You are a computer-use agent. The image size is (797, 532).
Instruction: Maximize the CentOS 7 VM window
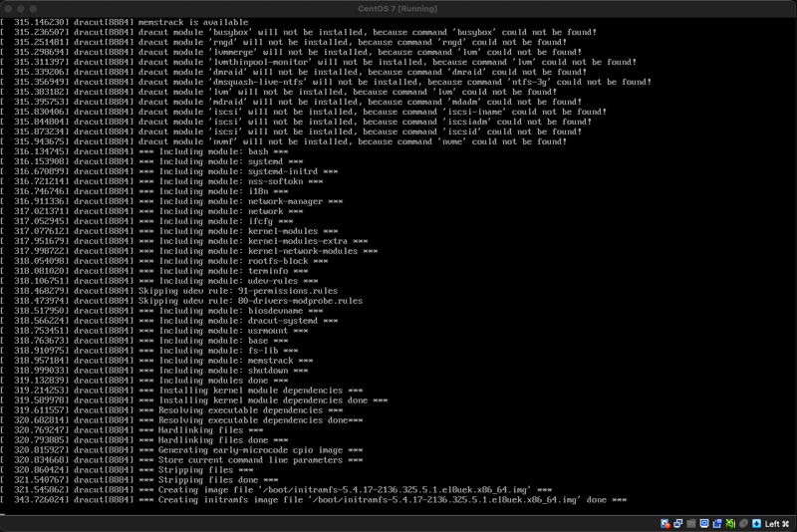pyautogui.click(x=33, y=9)
